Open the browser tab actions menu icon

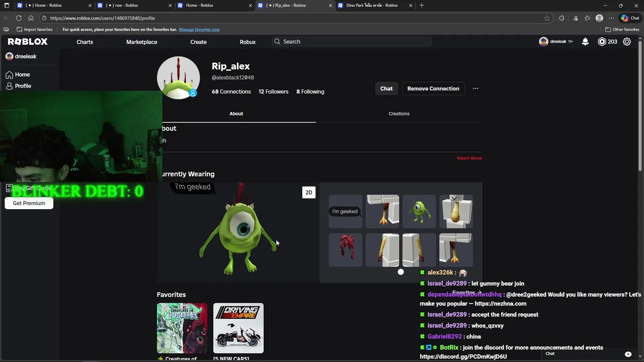coord(7,6)
